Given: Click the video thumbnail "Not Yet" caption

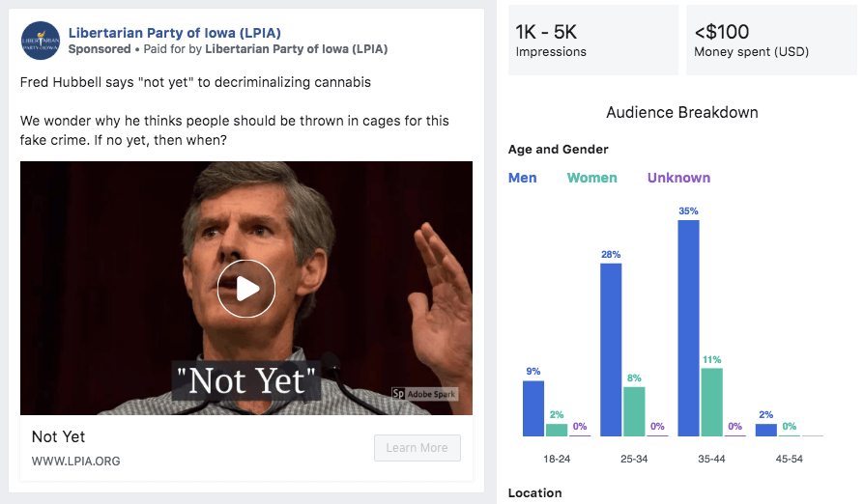Looking at the screenshot, I should tap(245, 381).
